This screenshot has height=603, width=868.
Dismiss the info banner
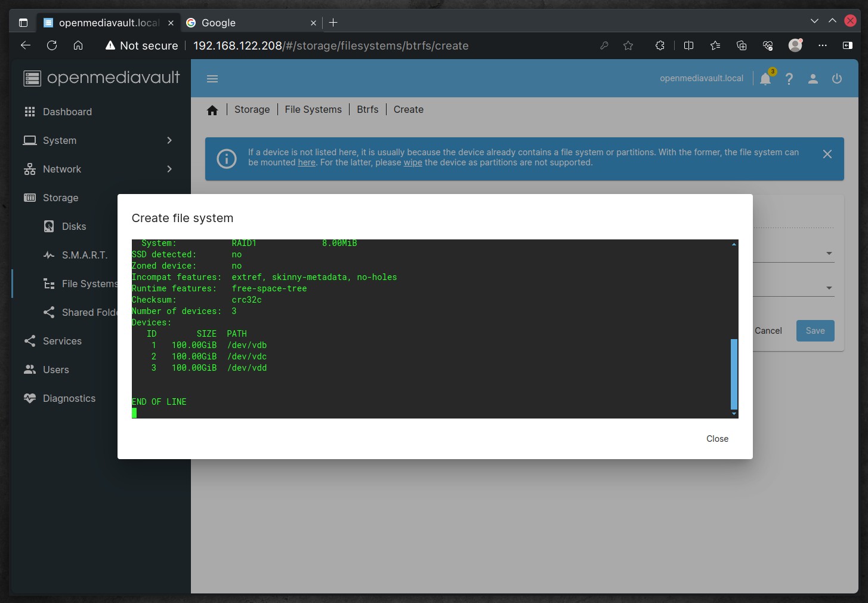(x=827, y=154)
